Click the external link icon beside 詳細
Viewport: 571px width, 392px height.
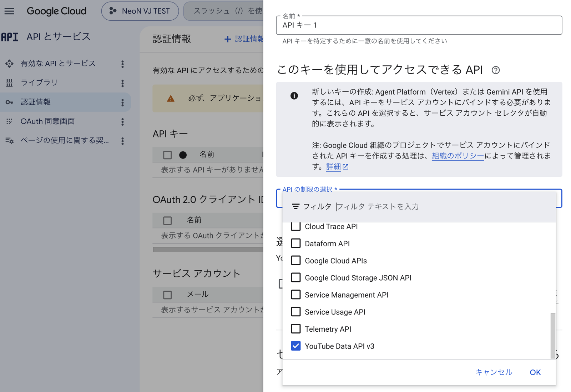345,167
